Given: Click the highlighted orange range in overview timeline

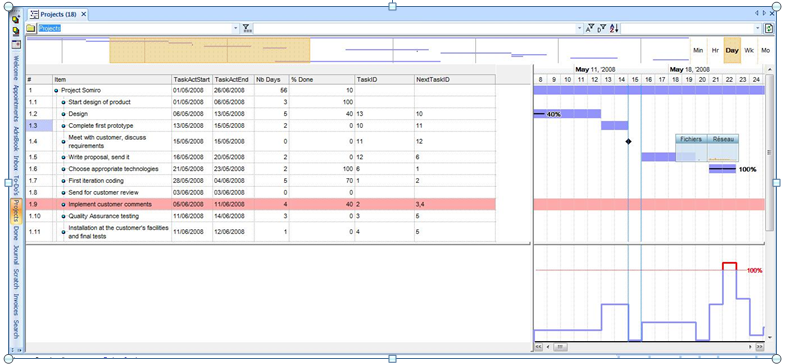Looking at the screenshot, I should pyautogui.click(x=210, y=51).
